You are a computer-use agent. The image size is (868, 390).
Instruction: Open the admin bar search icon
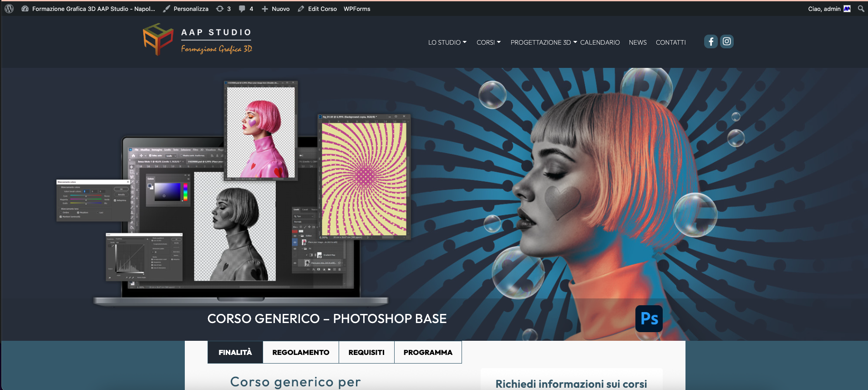861,9
